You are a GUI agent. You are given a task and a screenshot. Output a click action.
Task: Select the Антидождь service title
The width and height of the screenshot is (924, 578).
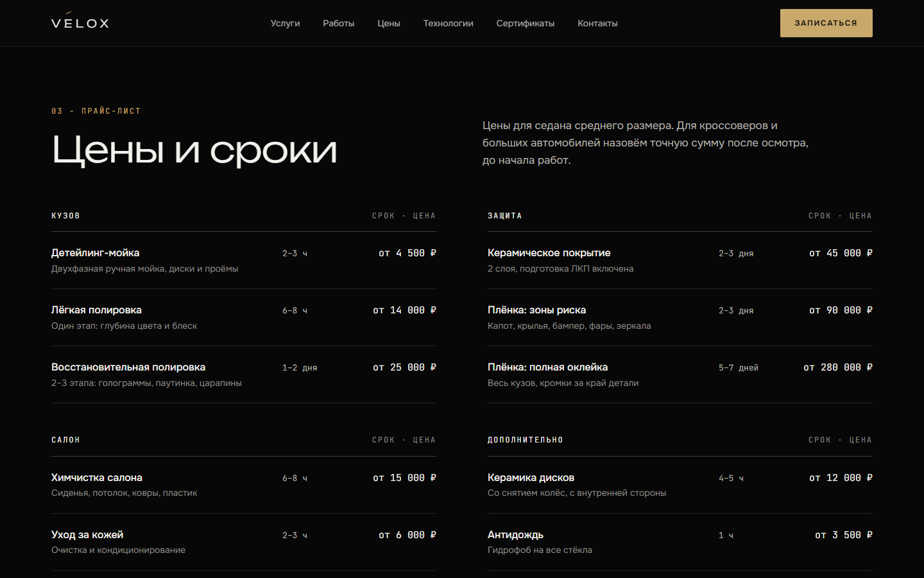click(x=516, y=535)
